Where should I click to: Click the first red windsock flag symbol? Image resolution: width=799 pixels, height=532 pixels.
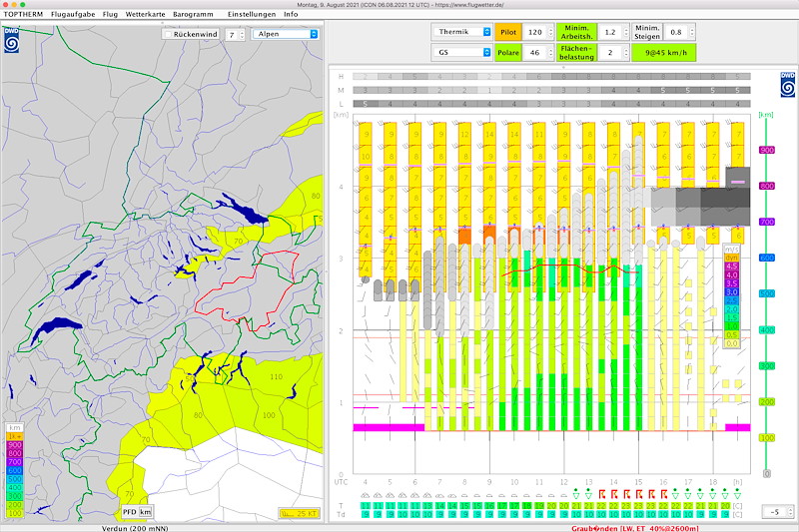coord(602,494)
